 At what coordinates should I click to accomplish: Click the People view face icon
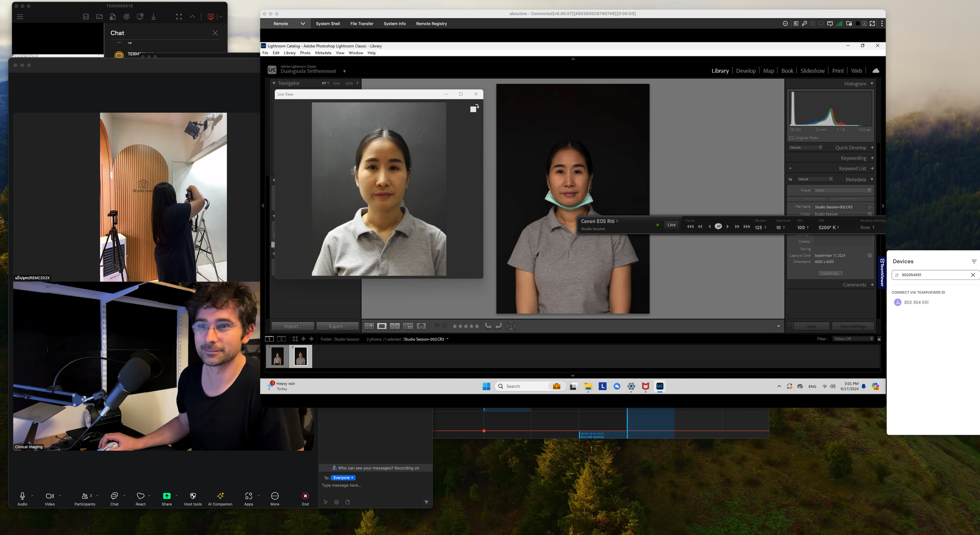point(421,326)
